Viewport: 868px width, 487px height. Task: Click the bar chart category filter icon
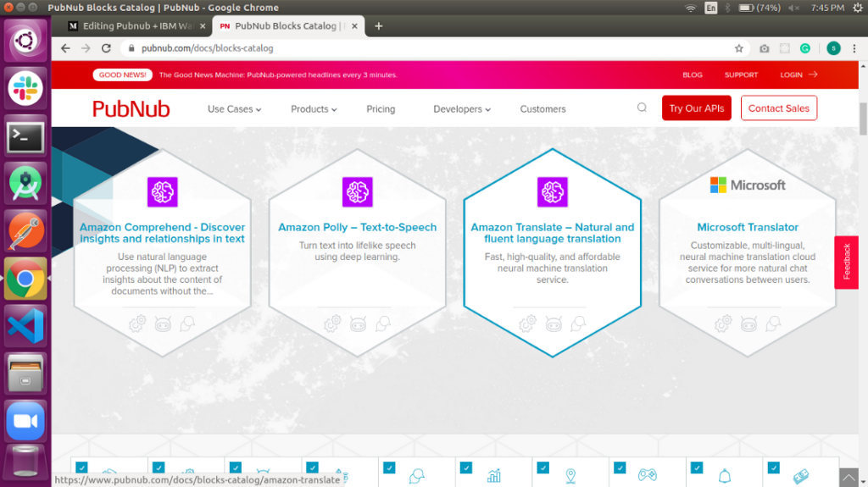(494, 475)
